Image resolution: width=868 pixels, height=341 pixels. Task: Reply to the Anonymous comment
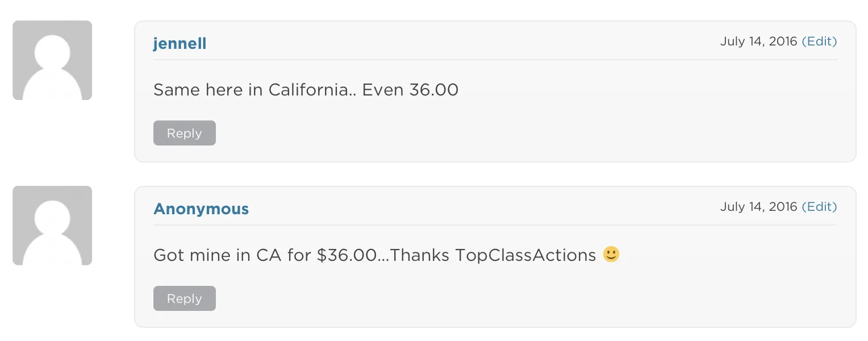click(x=185, y=298)
